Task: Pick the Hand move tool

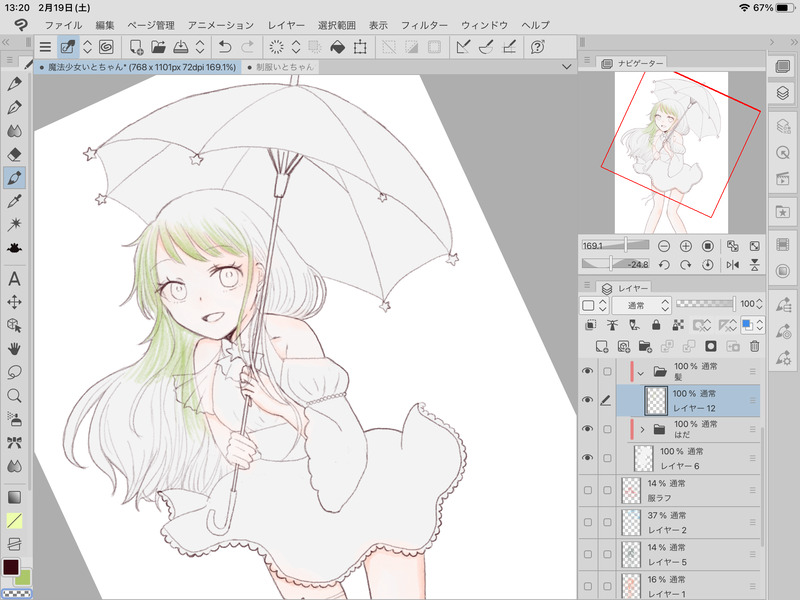Action: 14,349
